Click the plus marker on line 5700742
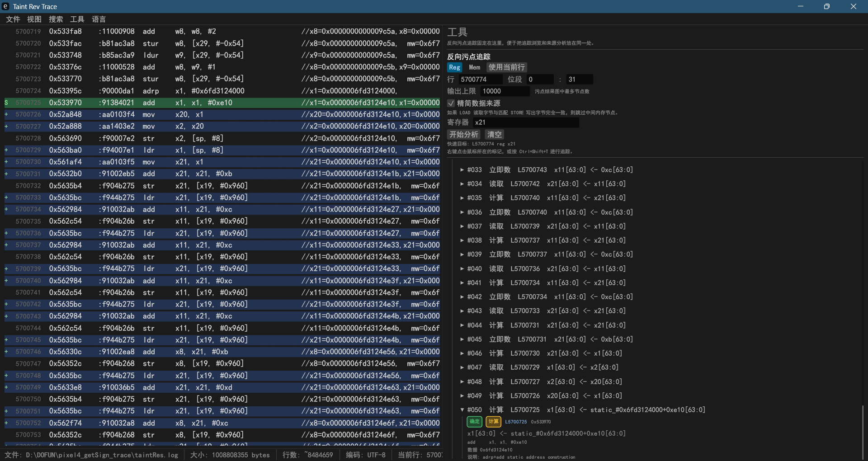 6,304
